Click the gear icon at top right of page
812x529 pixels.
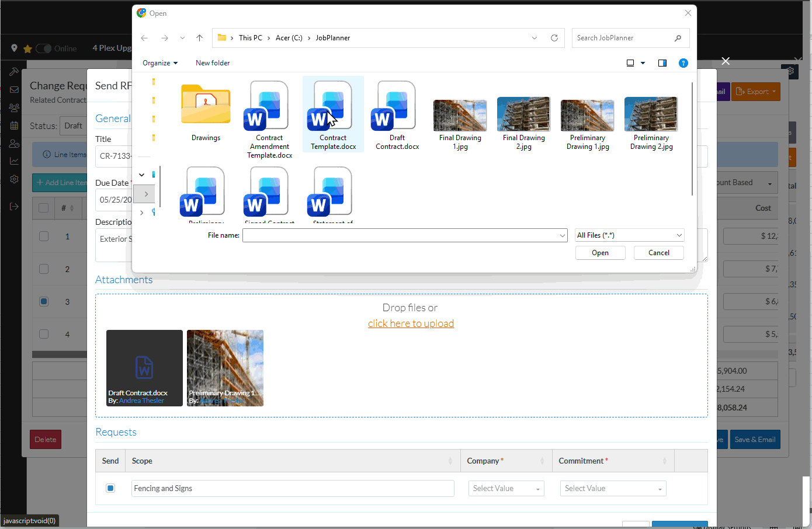[x=790, y=71]
